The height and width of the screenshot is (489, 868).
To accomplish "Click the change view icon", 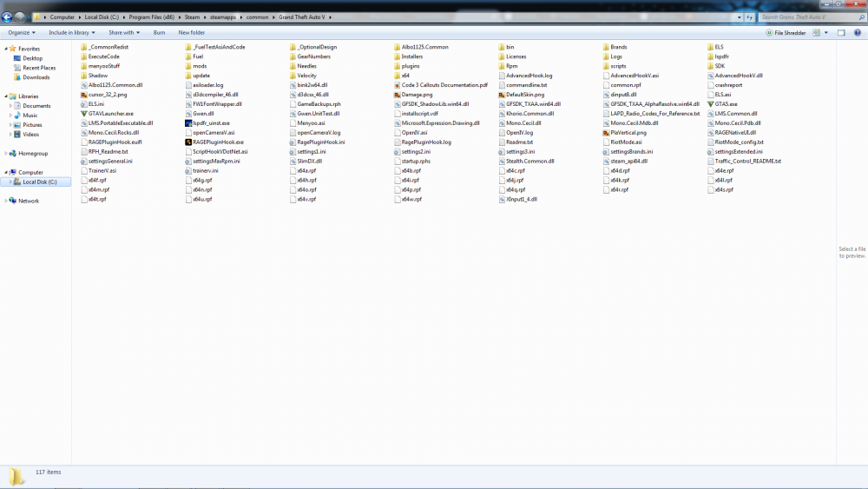I will (x=817, y=33).
